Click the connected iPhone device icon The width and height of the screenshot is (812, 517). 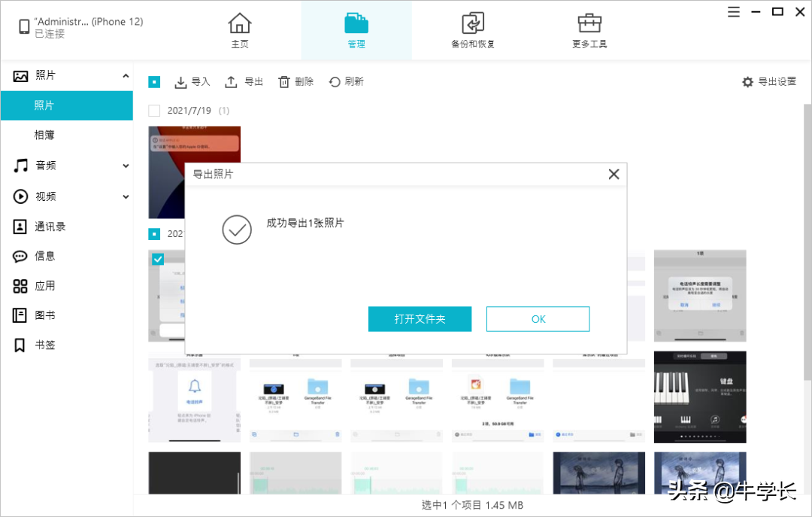[24, 26]
